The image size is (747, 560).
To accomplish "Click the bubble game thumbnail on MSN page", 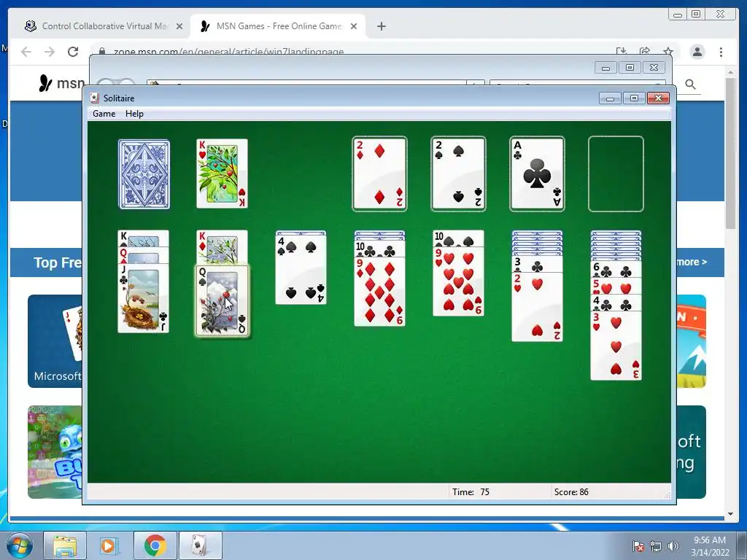I will 54,451.
